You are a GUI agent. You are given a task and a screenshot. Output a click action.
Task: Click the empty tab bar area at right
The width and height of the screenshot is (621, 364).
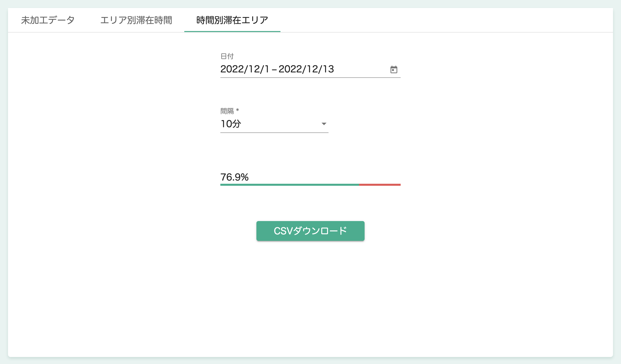[x=446, y=20]
